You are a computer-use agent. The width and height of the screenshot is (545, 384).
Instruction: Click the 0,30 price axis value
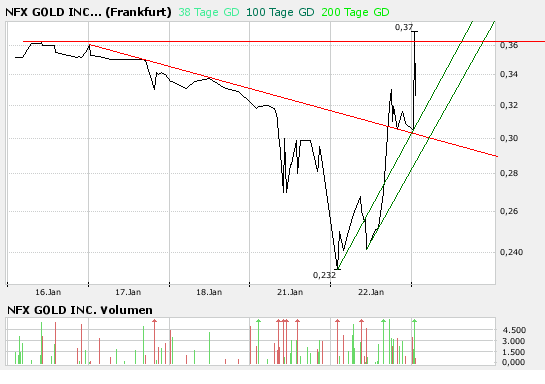click(509, 138)
